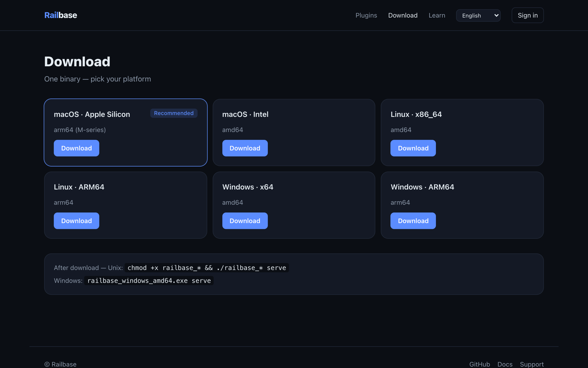Download the macOS Intel binary
Image resolution: width=588 pixels, height=368 pixels.
point(245,148)
